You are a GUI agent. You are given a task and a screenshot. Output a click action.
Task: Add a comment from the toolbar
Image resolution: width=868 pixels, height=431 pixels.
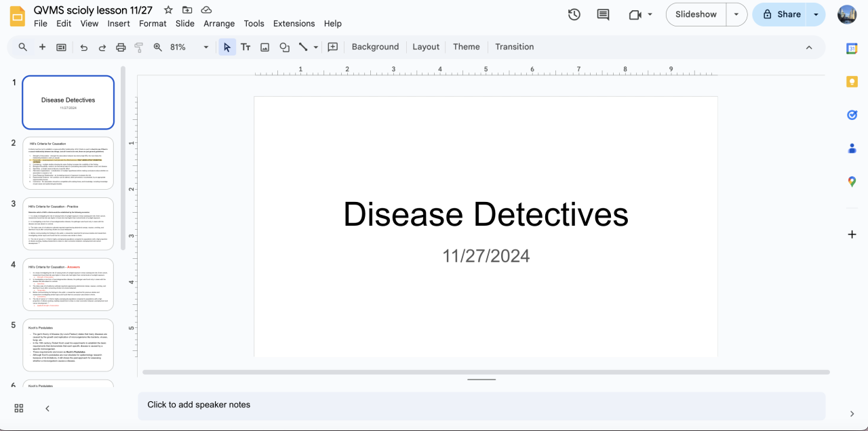click(x=332, y=47)
